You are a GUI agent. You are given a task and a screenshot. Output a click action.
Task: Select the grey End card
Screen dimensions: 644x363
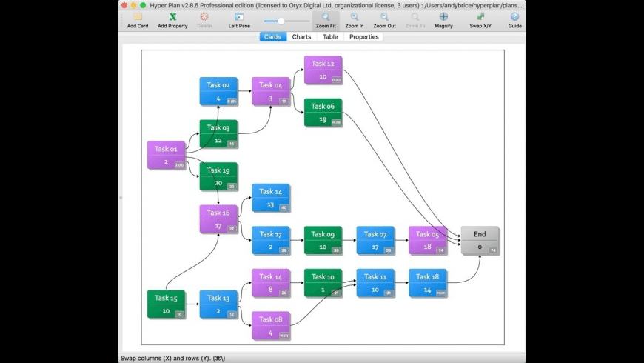(x=480, y=241)
